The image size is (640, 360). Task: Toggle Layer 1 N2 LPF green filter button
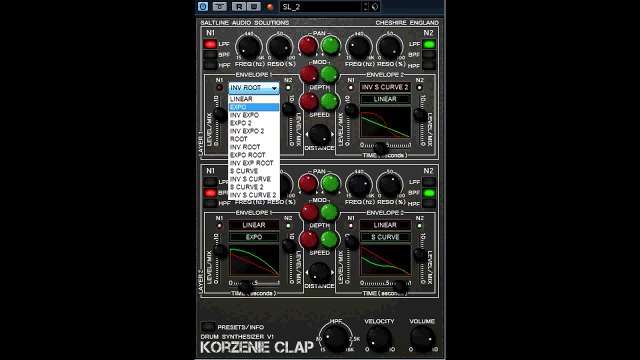pyautogui.click(x=429, y=44)
